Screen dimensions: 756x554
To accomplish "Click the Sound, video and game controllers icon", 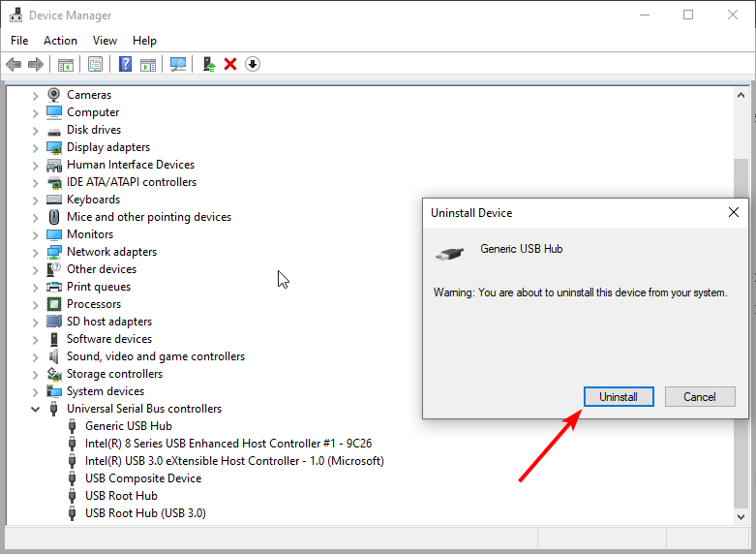I will pyautogui.click(x=54, y=356).
